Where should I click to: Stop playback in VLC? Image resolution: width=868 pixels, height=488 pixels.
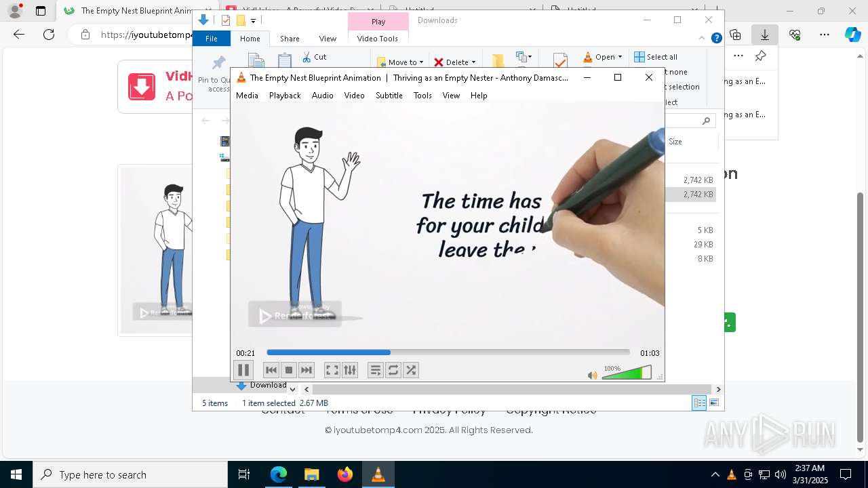click(x=289, y=370)
